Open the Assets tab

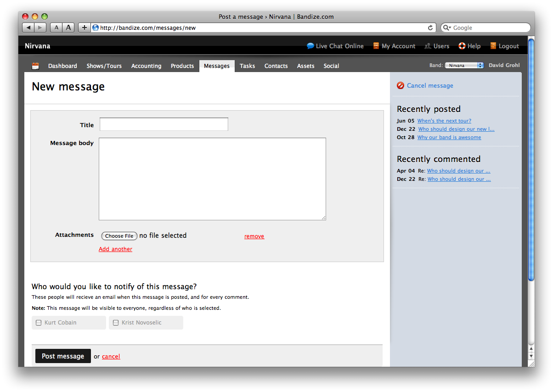pos(306,66)
